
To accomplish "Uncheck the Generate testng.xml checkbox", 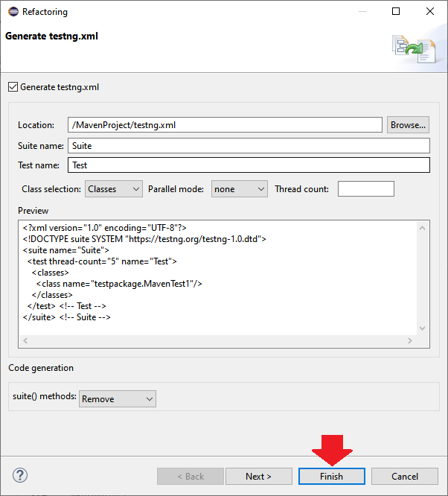I will pos(13,86).
